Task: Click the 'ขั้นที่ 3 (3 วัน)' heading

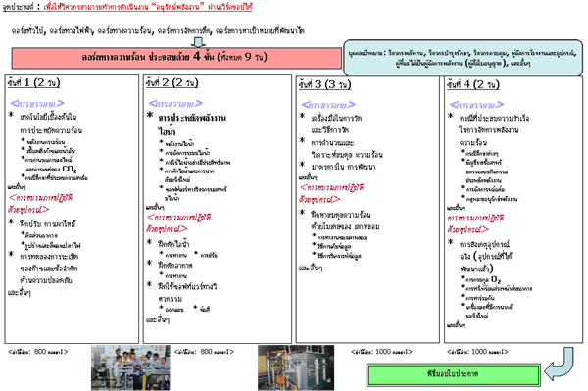Action: click(324, 84)
